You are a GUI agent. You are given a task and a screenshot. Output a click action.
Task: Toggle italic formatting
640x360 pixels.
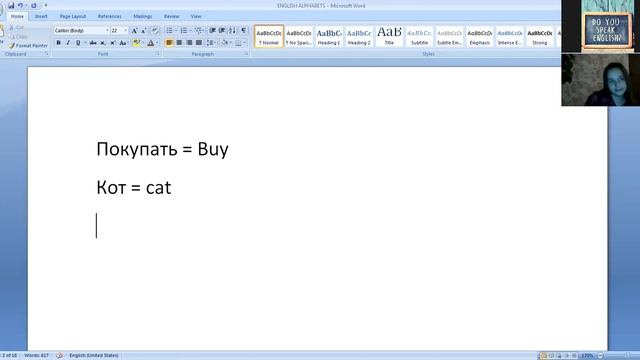(x=68, y=43)
